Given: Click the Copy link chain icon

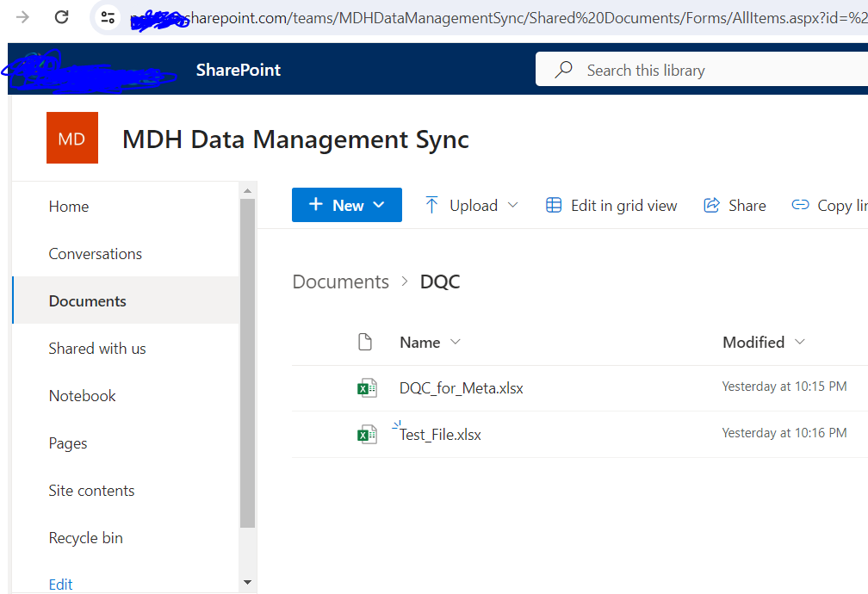Looking at the screenshot, I should pos(800,205).
